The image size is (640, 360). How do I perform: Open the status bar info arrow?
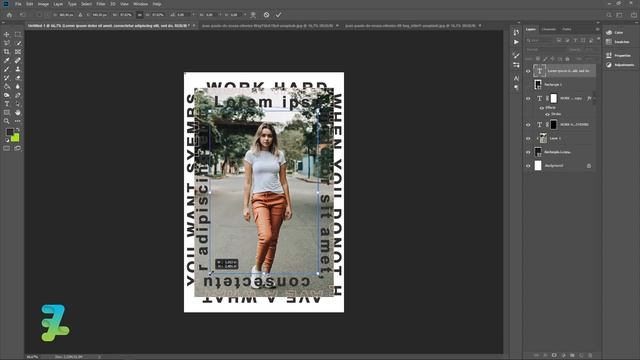[99, 357]
